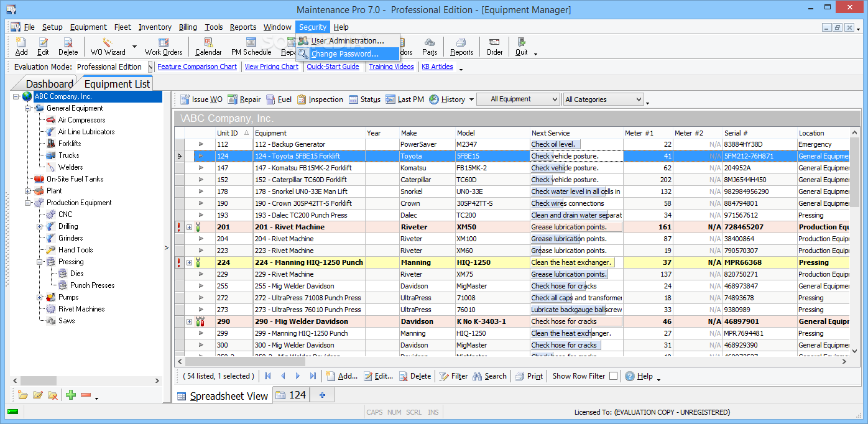
Task: Click the plus tab beside tab 124
Action: point(322,395)
